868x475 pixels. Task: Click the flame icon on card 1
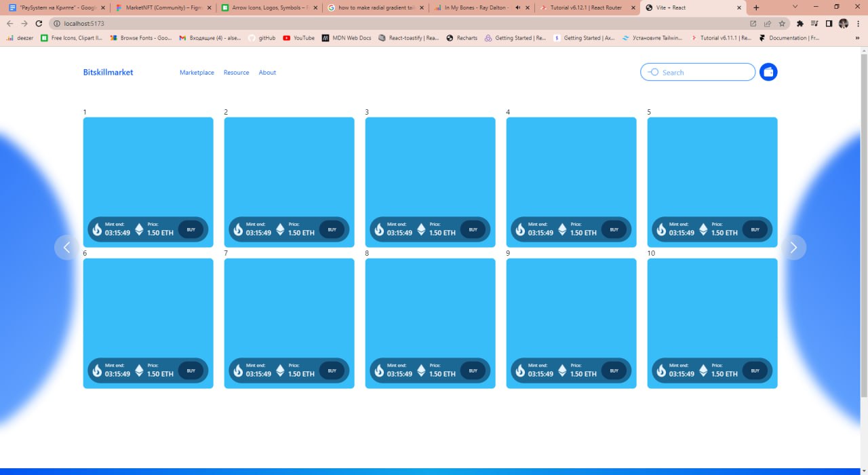97,229
